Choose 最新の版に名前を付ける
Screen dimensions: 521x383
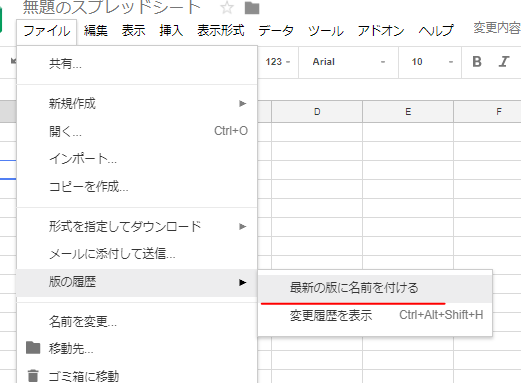375,288
